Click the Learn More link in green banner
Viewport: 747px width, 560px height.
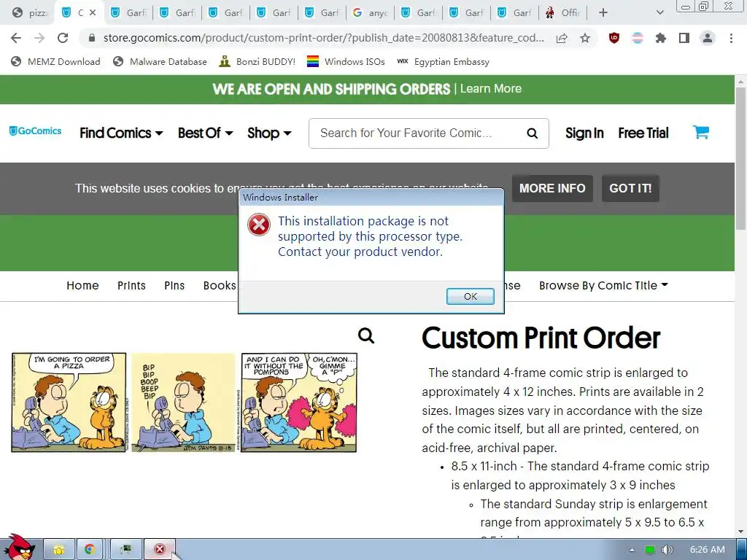[x=491, y=88]
